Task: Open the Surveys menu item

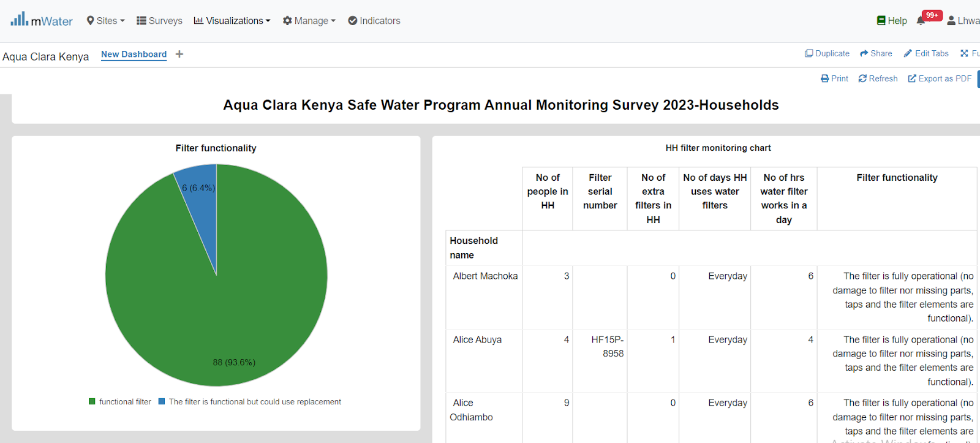Action: click(159, 21)
